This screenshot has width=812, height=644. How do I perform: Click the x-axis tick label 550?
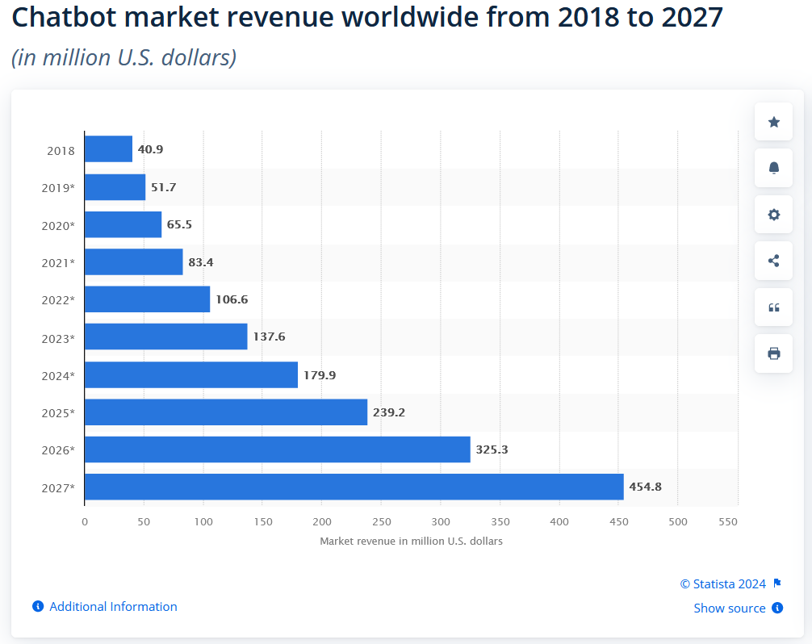tap(727, 522)
